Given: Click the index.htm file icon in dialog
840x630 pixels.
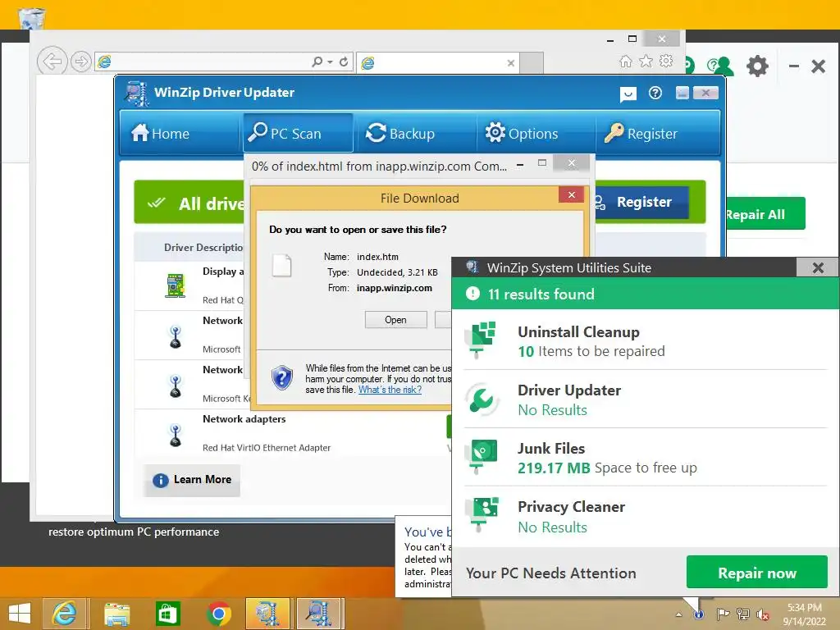Looking at the screenshot, I should [282, 265].
